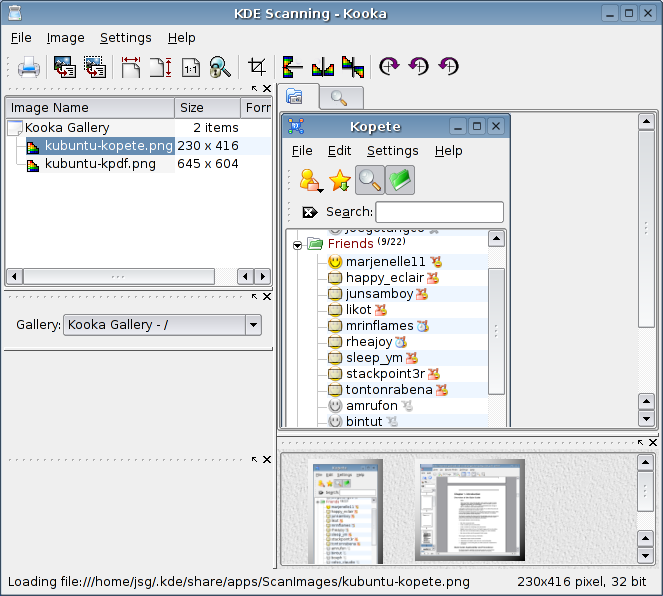Open the Gallery combo box dropdown
This screenshot has width=663, height=596.
pos(253,325)
